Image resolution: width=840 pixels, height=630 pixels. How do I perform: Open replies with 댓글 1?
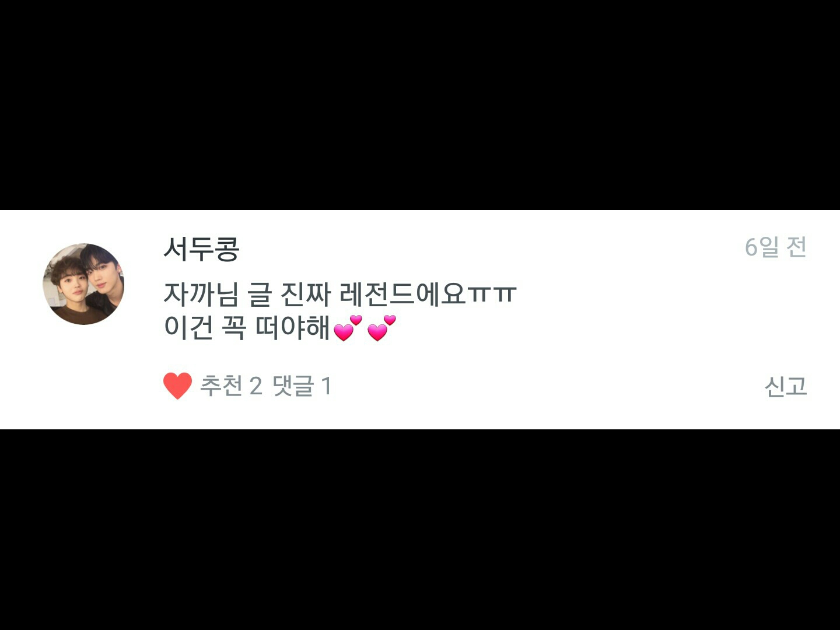[x=302, y=386]
